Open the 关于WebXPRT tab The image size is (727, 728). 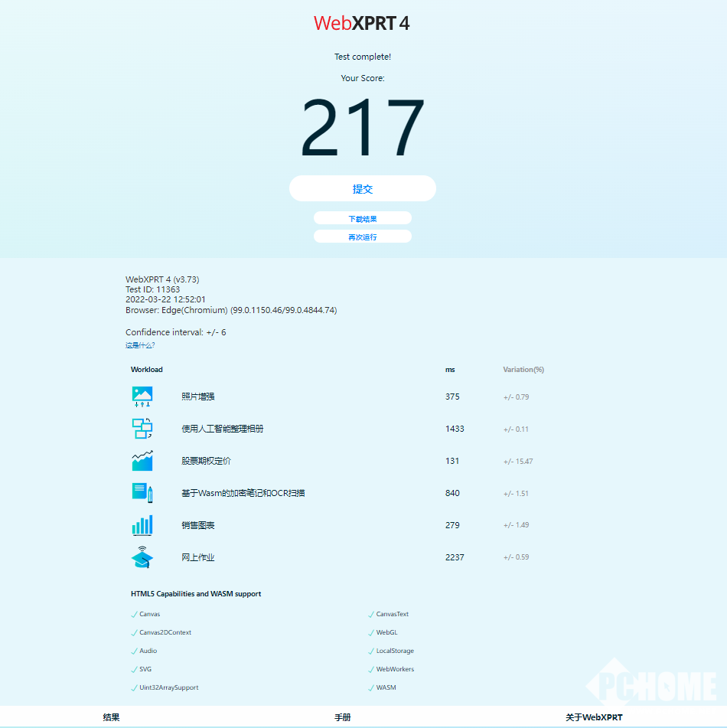click(x=594, y=717)
